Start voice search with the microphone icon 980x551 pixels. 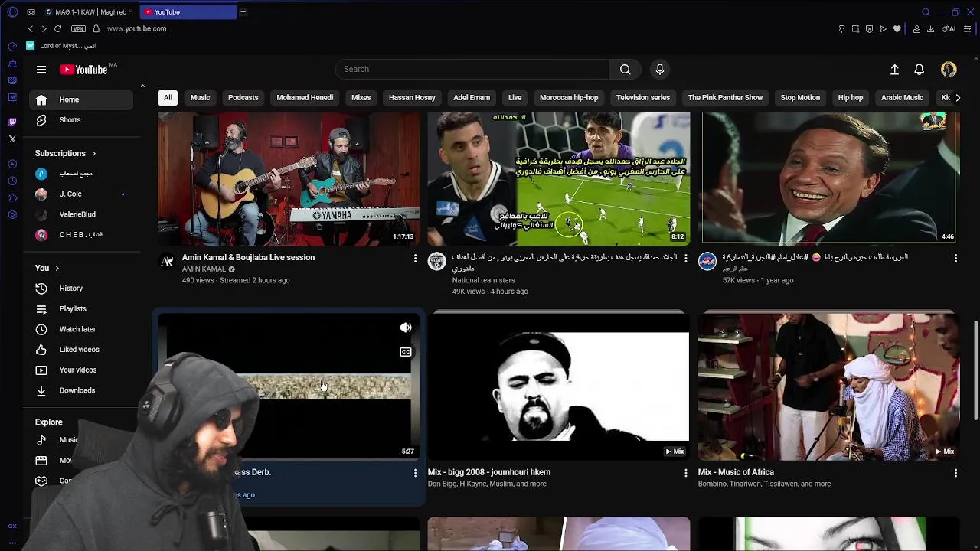point(660,70)
